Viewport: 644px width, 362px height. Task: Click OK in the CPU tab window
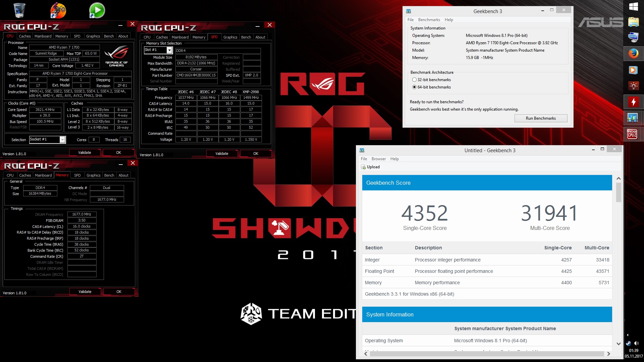(x=118, y=153)
